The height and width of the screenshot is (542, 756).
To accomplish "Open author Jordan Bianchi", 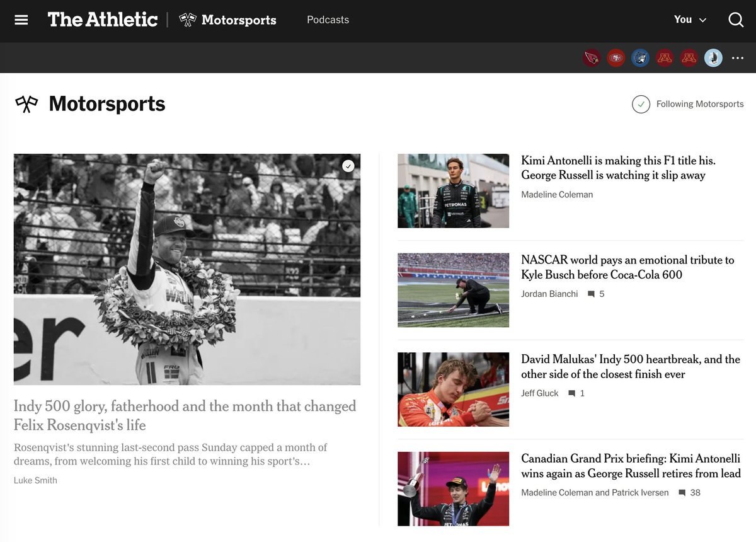I will 549,294.
